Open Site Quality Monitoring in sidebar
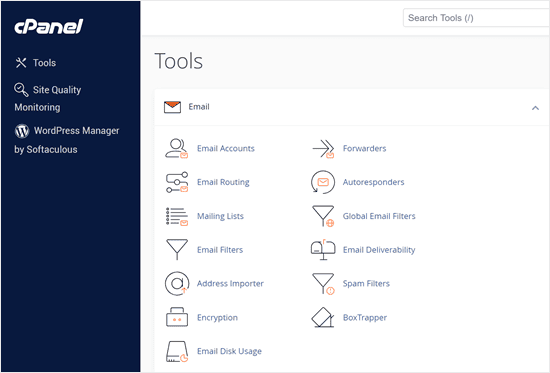 click(48, 98)
